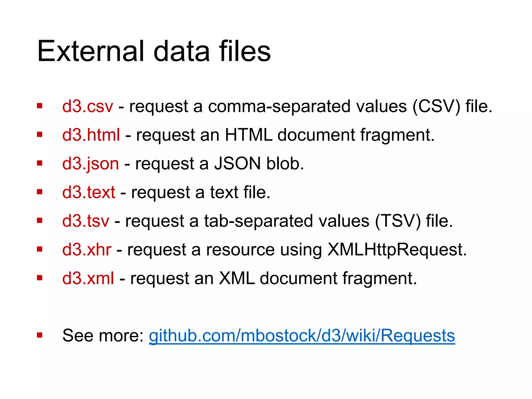This screenshot has height=399, width=532.
Task: Click the red d3.tsv label
Action: [x=86, y=221]
